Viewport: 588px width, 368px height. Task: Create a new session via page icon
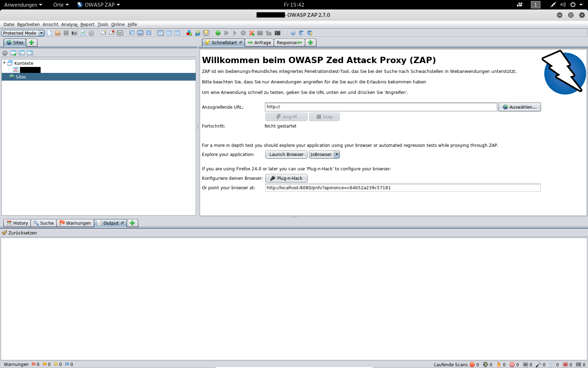click(x=49, y=33)
